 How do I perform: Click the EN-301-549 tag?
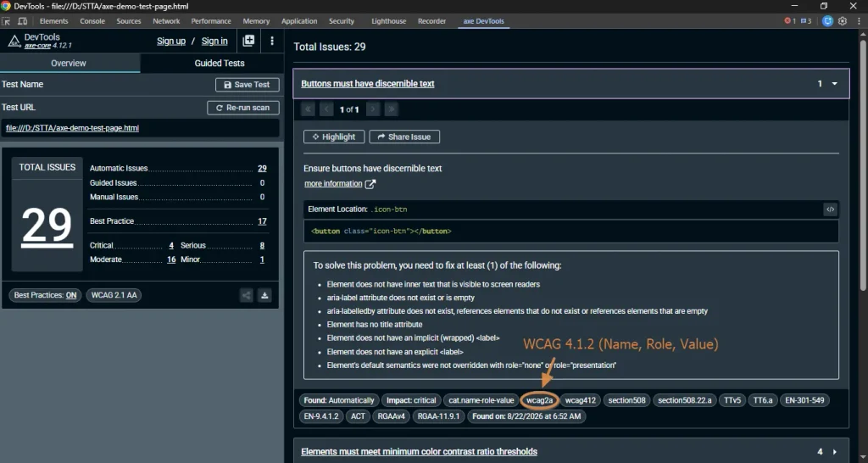pyautogui.click(x=804, y=400)
